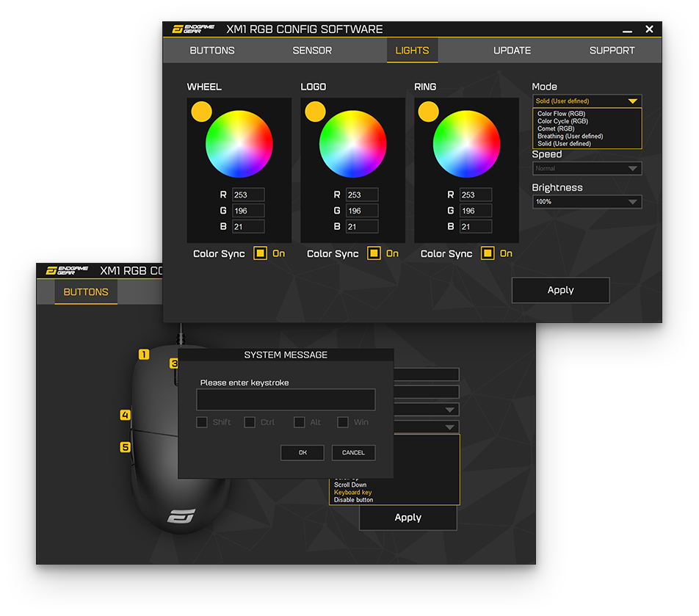Pick a color on the LOGO color wheel
Viewport: 699px width, 616px height.
click(352, 144)
